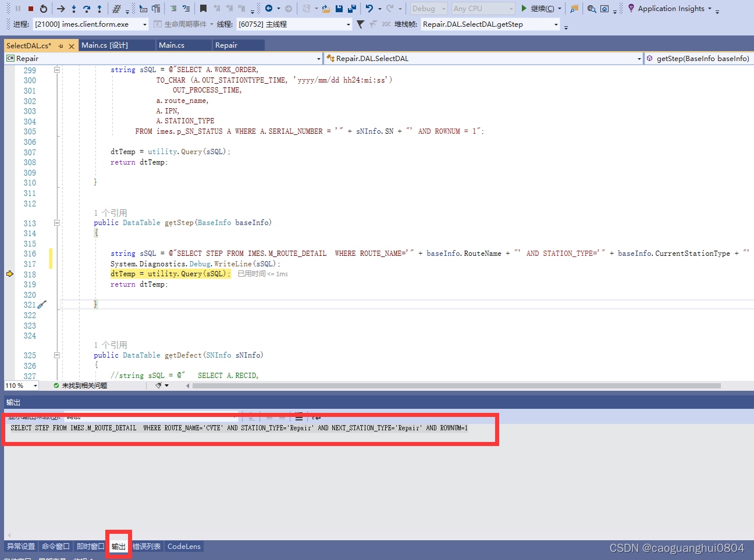Click the screwdriver quick action at line 321

point(42,305)
